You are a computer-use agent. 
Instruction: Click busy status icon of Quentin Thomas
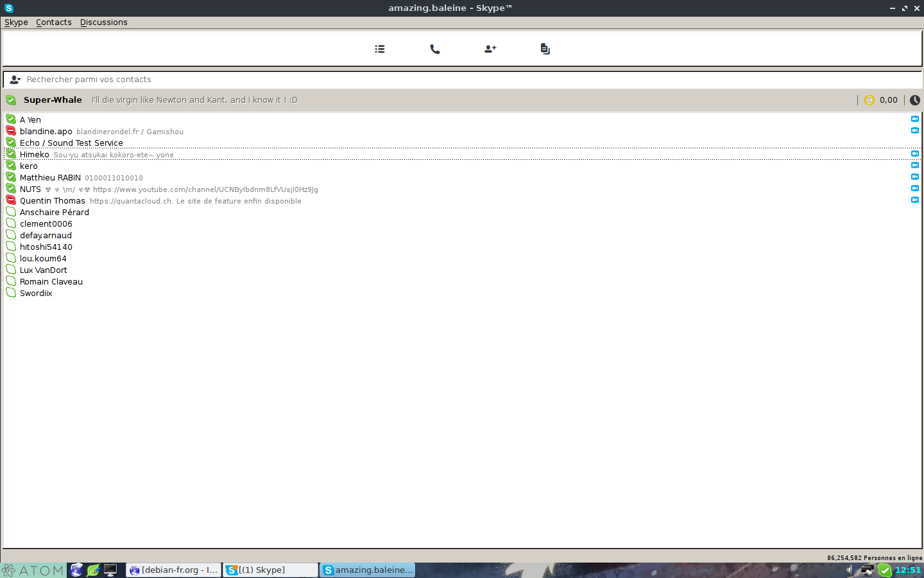(x=11, y=200)
